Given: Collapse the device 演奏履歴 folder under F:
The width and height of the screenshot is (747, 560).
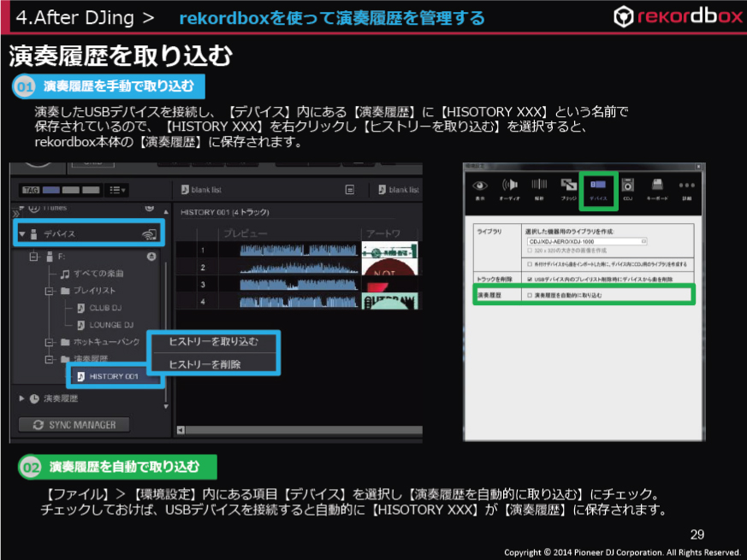Looking at the screenshot, I should (x=49, y=359).
